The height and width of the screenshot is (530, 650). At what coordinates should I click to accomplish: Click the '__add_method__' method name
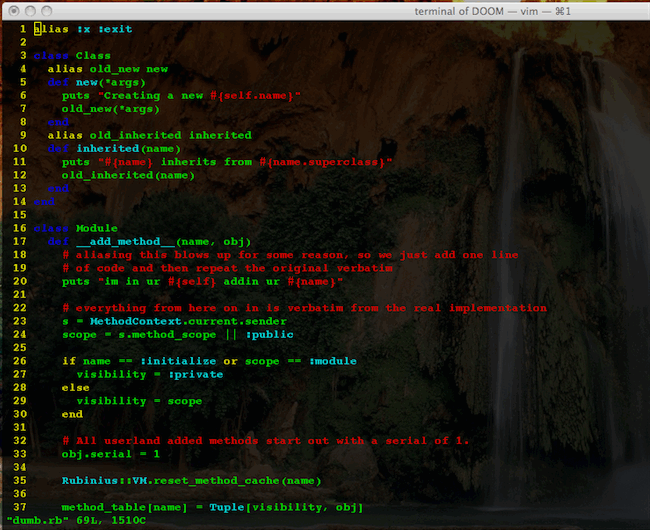coord(125,242)
